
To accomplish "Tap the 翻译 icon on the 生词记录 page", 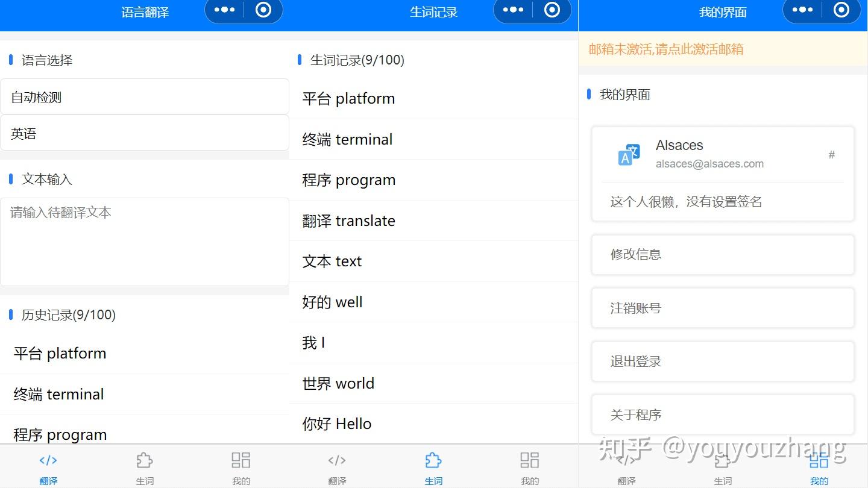I will pyautogui.click(x=337, y=460).
